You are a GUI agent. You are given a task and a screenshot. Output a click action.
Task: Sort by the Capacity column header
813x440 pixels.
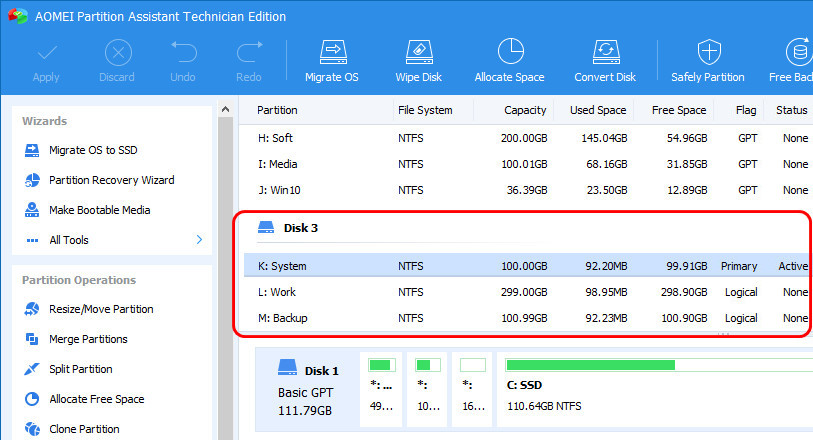[x=525, y=110]
